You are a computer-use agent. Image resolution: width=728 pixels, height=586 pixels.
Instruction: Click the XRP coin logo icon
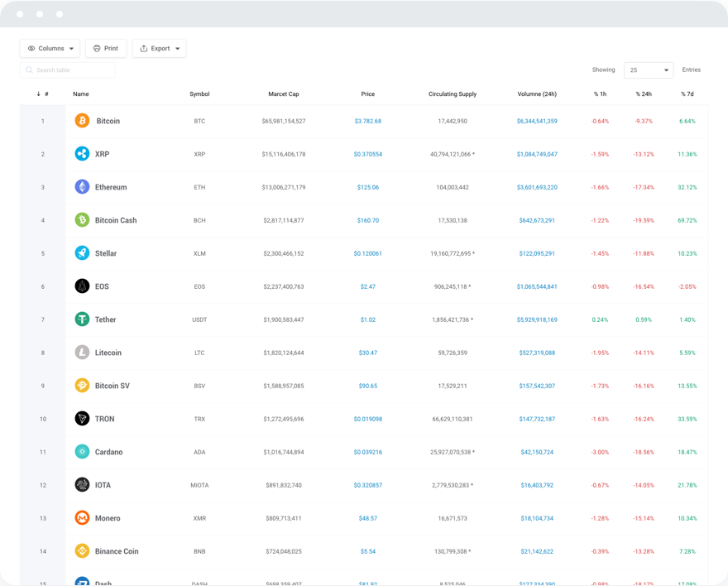click(x=82, y=154)
